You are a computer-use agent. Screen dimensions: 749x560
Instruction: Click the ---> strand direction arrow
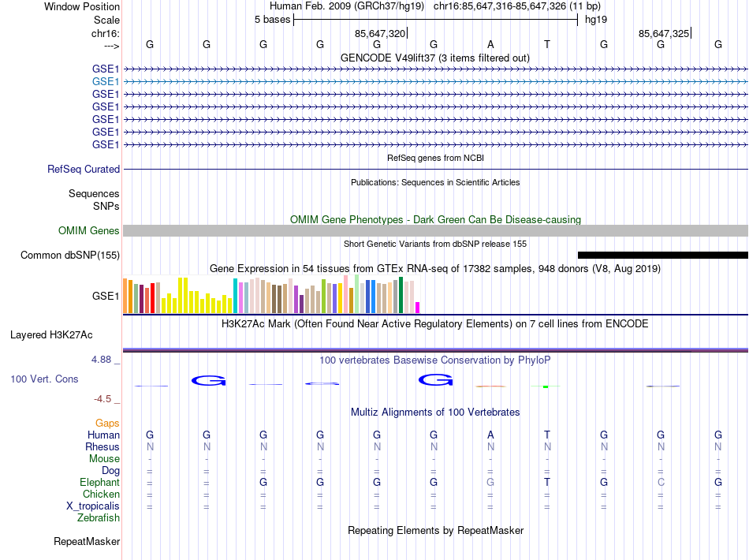[112, 46]
